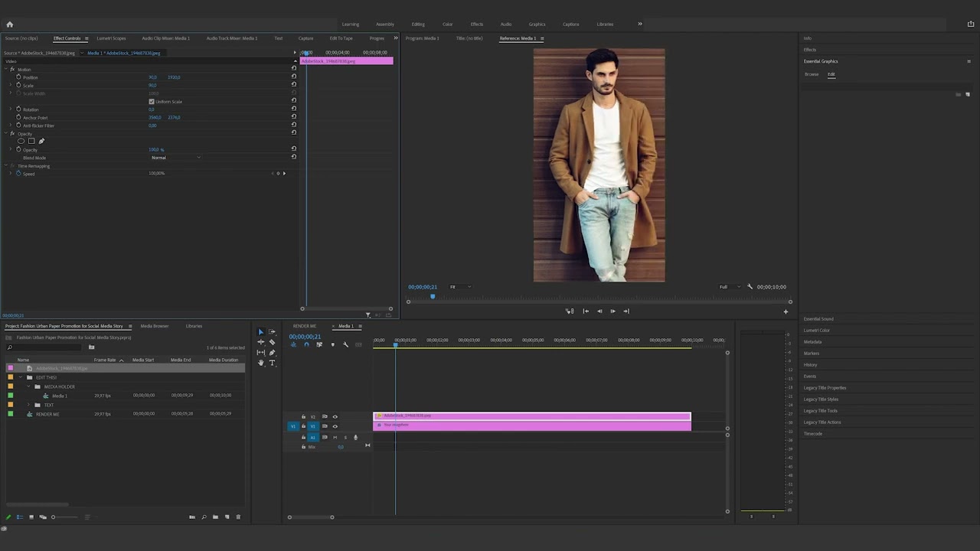Viewport: 980px width, 551px height.
Task: Open the Export/share icon at top-right
Action: click(970, 24)
